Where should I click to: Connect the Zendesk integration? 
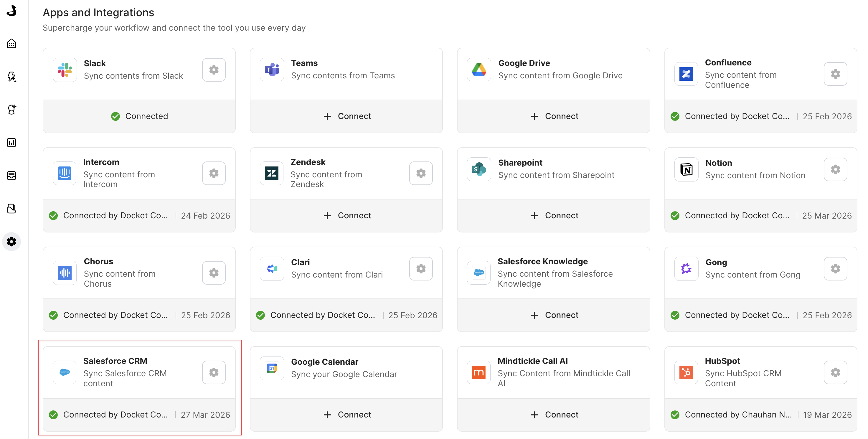pyautogui.click(x=347, y=216)
